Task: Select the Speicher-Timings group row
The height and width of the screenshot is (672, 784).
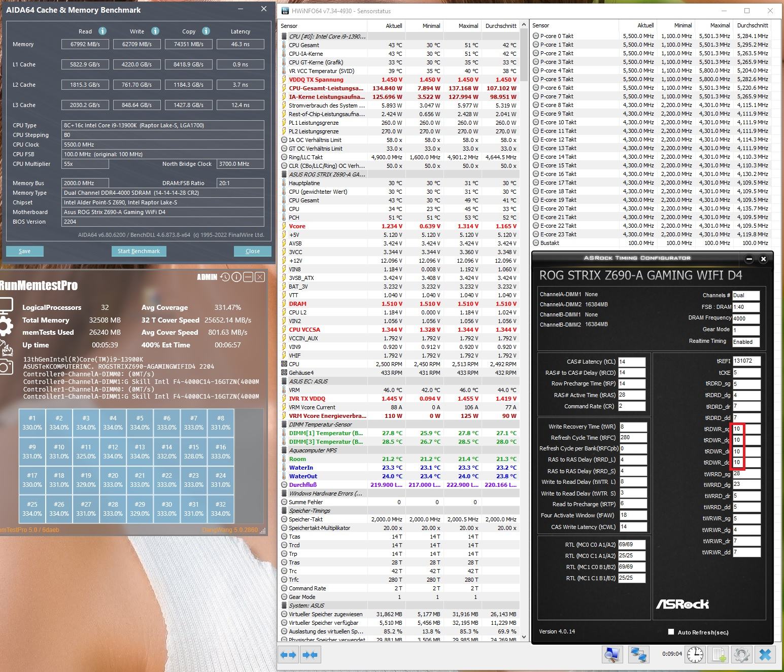Action: [x=399, y=511]
